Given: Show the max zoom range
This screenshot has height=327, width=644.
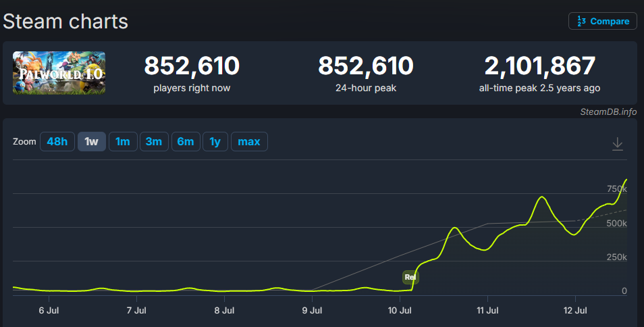Looking at the screenshot, I should [249, 141].
